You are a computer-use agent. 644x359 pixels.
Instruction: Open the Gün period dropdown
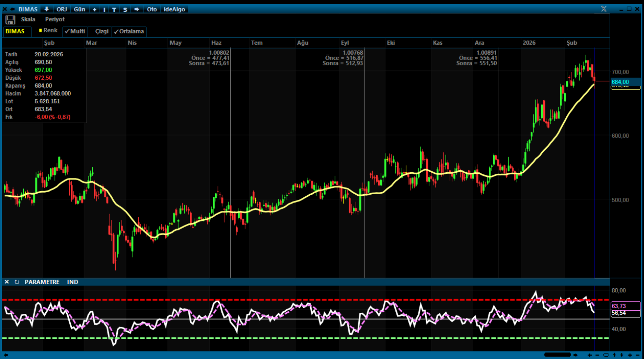79,9
